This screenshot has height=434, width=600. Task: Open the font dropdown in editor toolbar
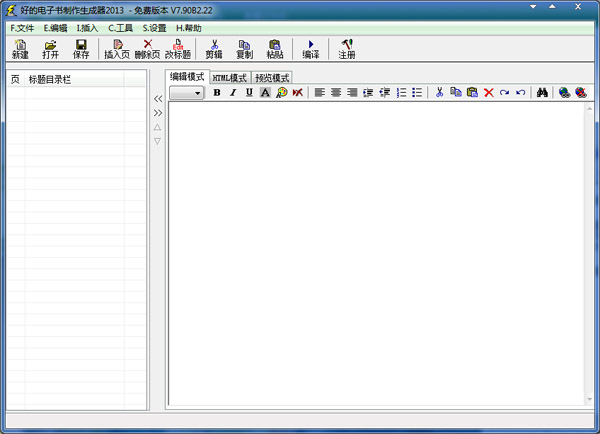[x=198, y=92]
